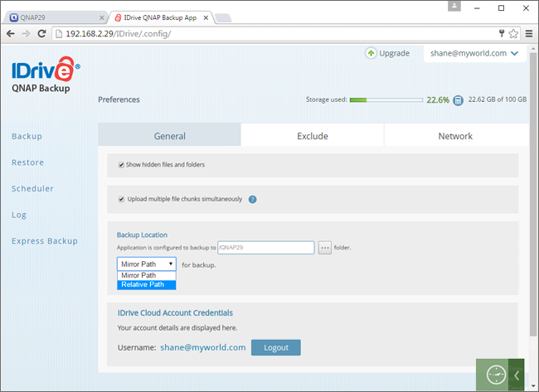Open Express Backup in the sidebar
539x392 pixels.
[45, 241]
